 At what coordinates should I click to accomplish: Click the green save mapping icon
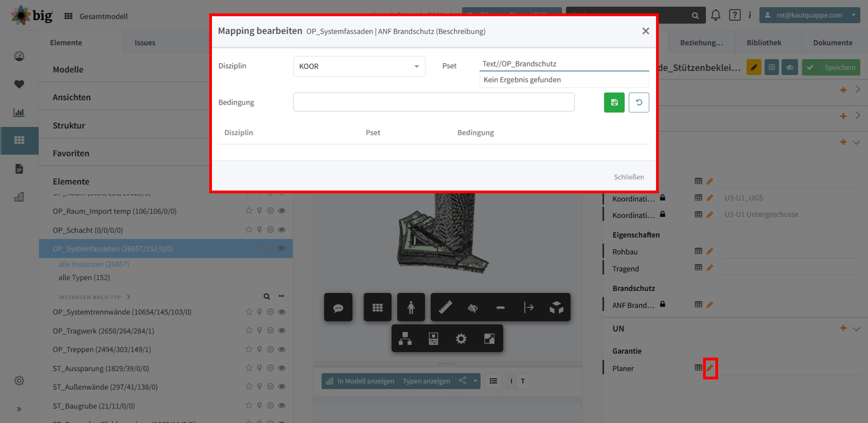(x=614, y=102)
